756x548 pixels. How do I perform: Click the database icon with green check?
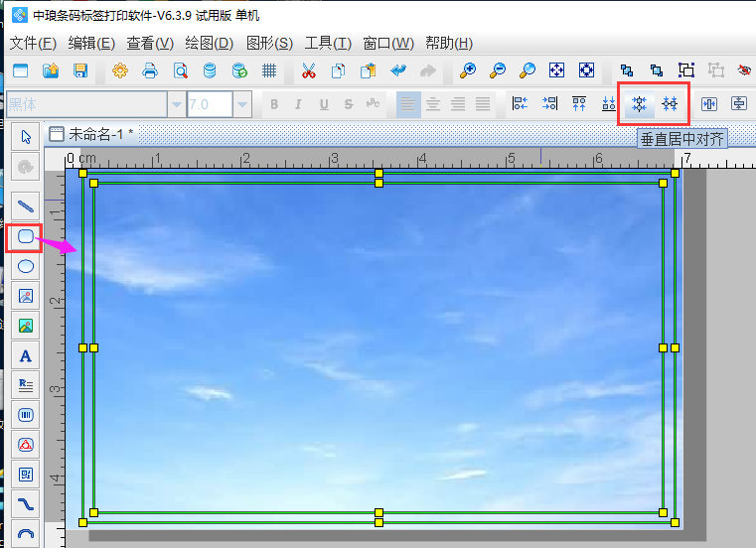tap(239, 70)
